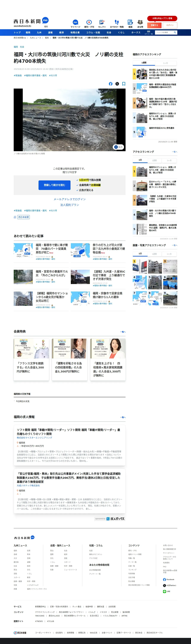Select 1週間 tab in 福岡のアクセスランキング

coord(144,63)
